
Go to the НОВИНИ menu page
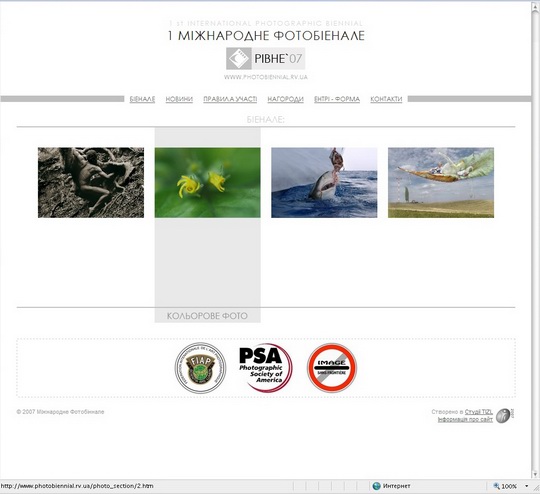179,99
